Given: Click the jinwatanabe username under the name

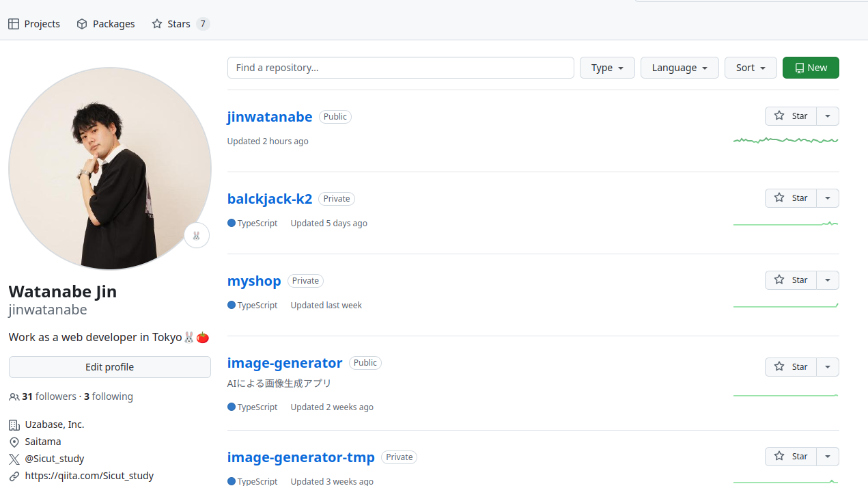Looking at the screenshot, I should click(48, 310).
